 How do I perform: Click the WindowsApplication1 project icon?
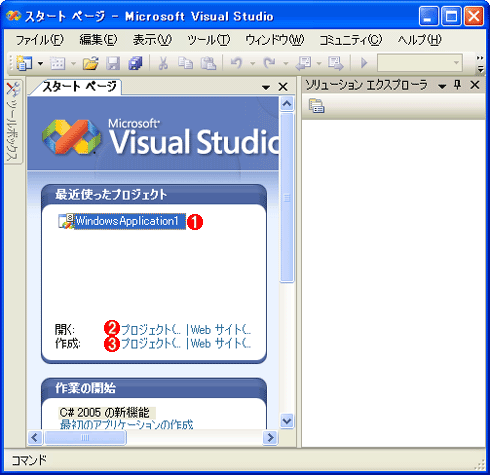66,221
